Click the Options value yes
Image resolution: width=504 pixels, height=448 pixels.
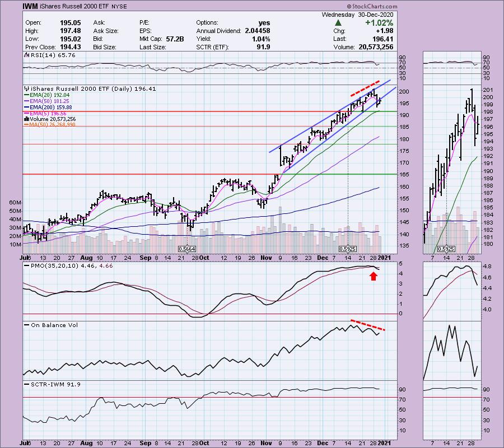[x=264, y=23]
